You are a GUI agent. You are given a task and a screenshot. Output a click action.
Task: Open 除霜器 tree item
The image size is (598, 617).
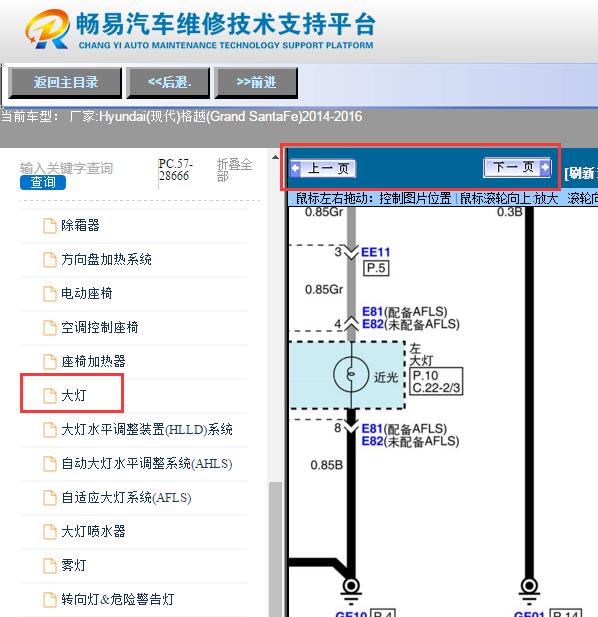pyautogui.click(x=80, y=225)
